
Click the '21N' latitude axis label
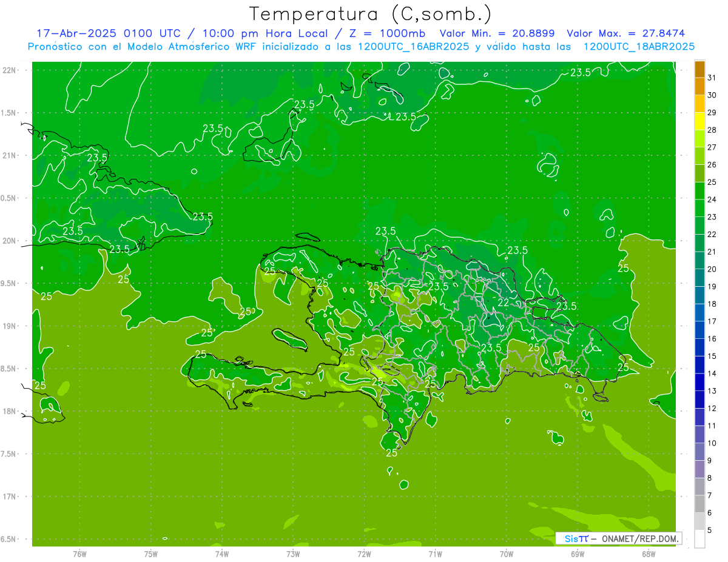coord(9,155)
